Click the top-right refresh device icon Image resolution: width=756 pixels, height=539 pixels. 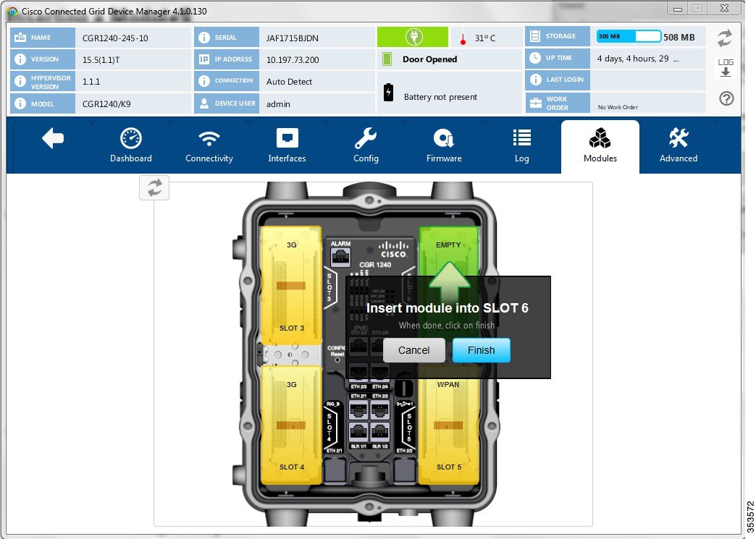pyautogui.click(x=725, y=38)
